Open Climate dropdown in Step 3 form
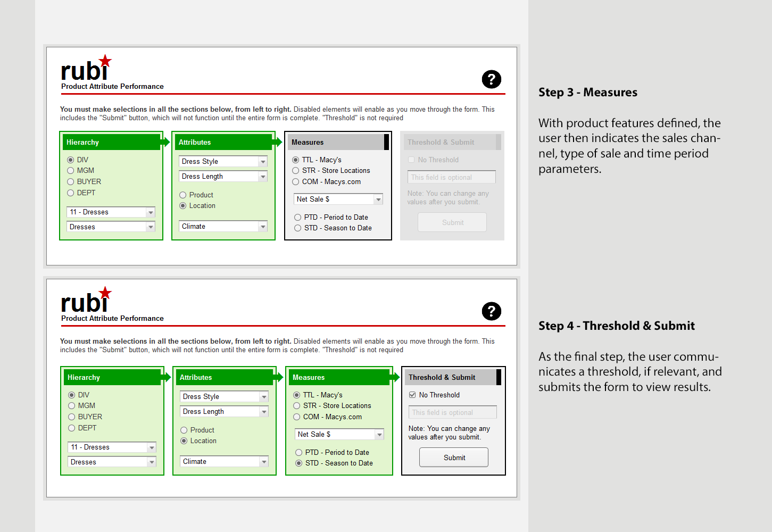The image size is (772, 532). (223, 226)
